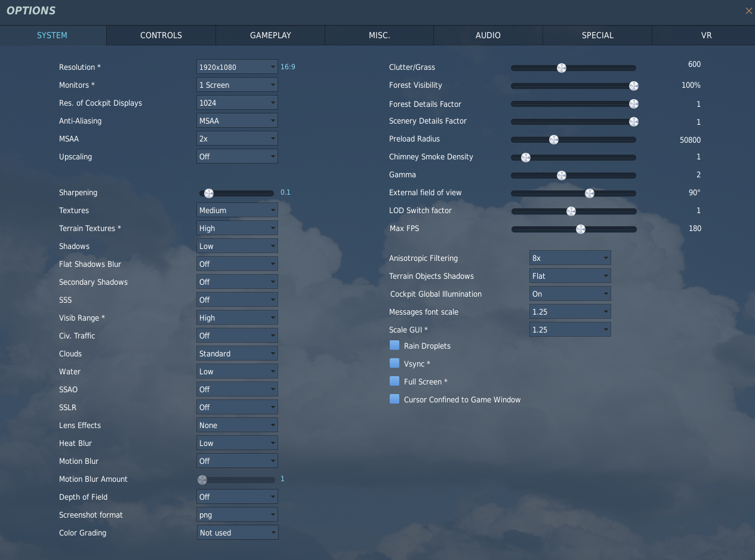Click the Scenery Details Factor slider handle
Image resolution: width=755 pixels, height=560 pixels.
point(634,122)
